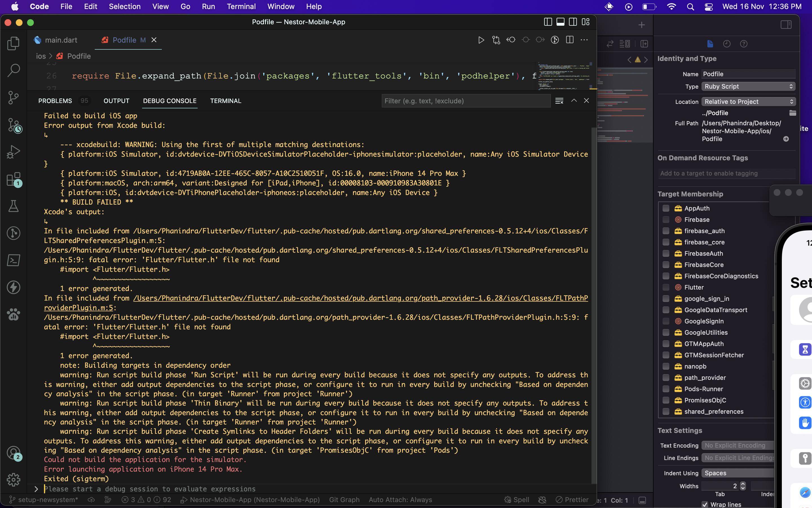Open More Actions ellipsis in editor toolbar
The image size is (812, 508).
(x=584, y=40)
